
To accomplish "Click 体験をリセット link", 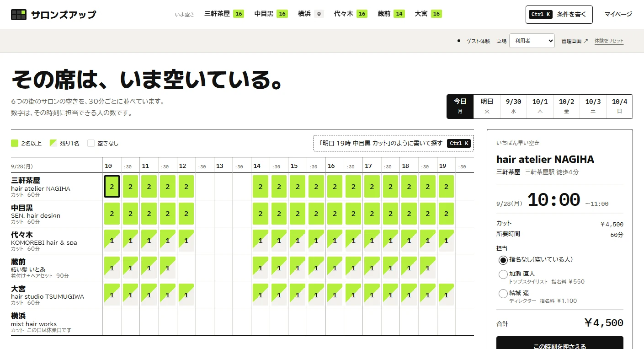I will (x=609, y=41).
